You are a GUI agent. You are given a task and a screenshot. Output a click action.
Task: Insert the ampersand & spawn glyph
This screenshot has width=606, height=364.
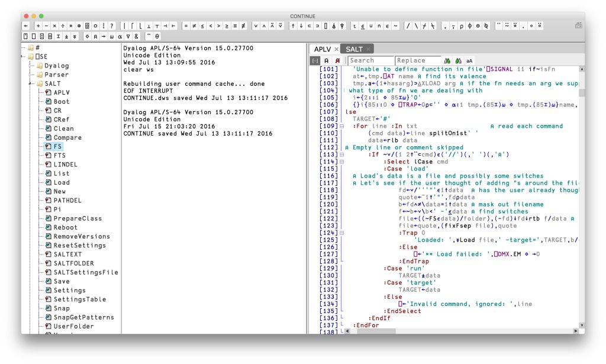pos(136,36)
